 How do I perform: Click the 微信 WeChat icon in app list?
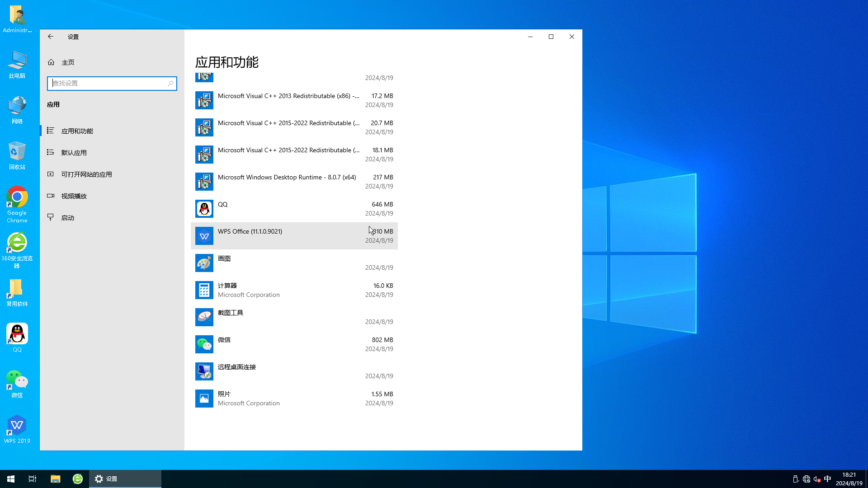[204, 344]
